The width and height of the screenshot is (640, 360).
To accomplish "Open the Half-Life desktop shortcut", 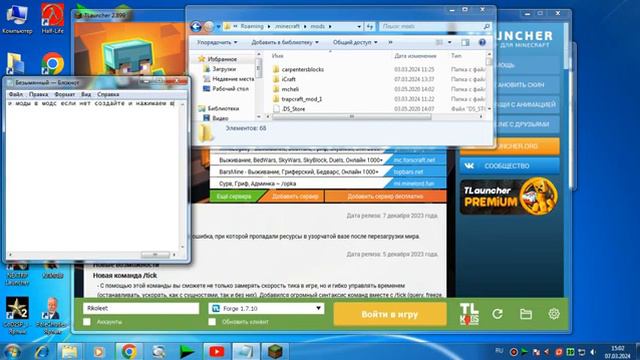I will [53, 19].
